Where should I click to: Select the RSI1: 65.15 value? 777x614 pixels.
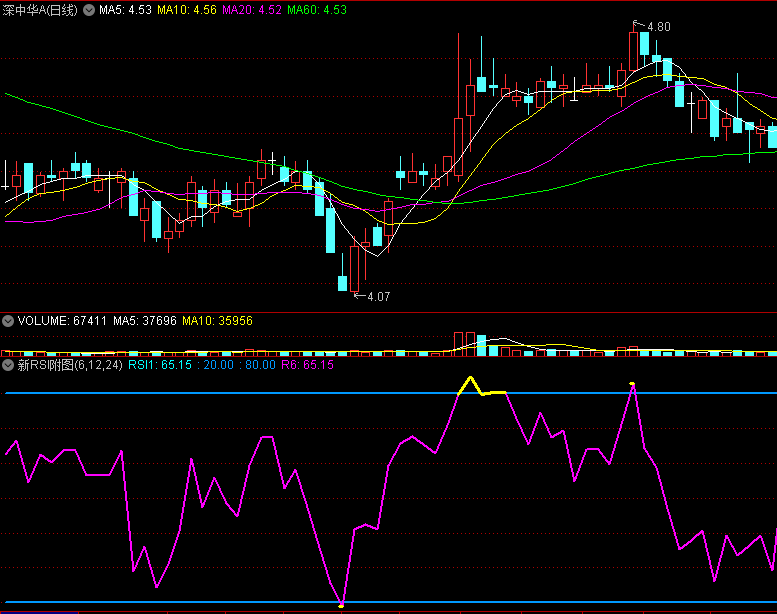(x=160, y=365)
